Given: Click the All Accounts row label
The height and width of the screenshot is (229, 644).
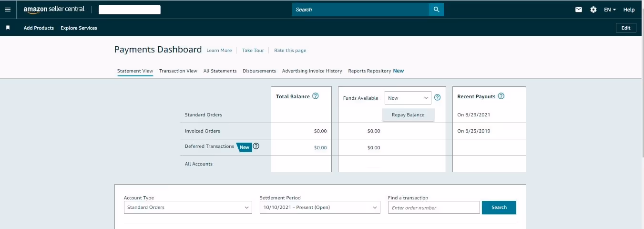Looking at the screenshot, I should coord(199,164).
